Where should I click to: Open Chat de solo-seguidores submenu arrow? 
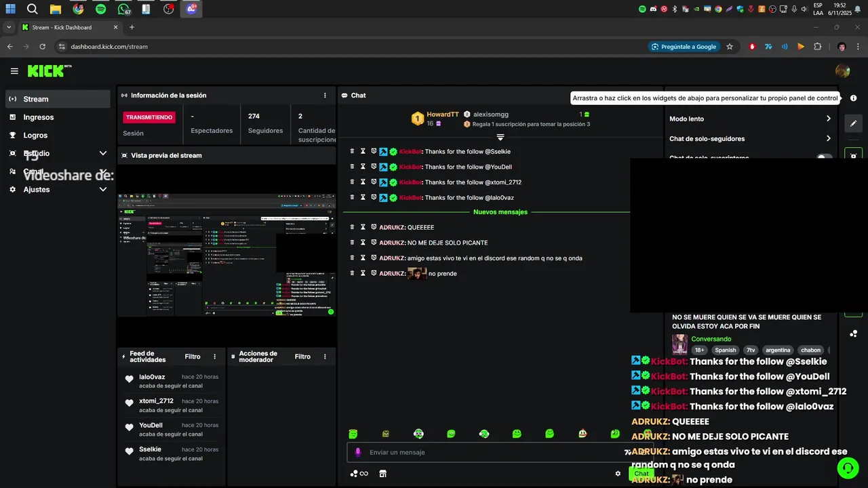pos(828,138)
